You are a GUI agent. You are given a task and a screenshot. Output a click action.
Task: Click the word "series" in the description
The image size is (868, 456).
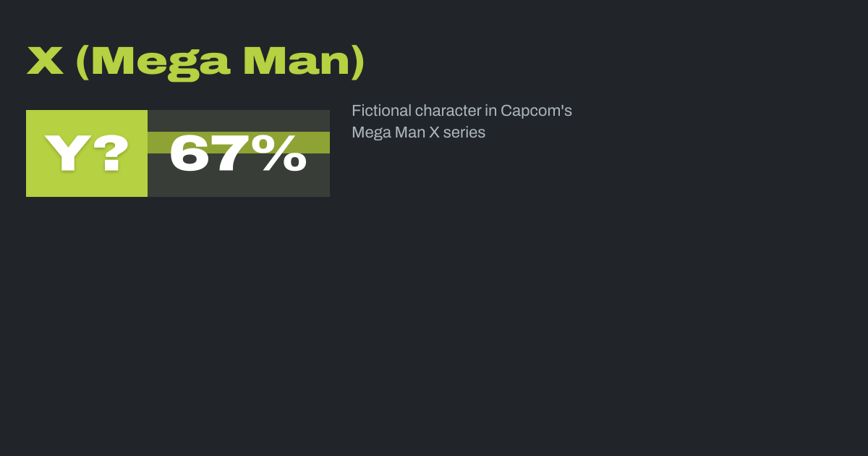(x=465, y=132)
